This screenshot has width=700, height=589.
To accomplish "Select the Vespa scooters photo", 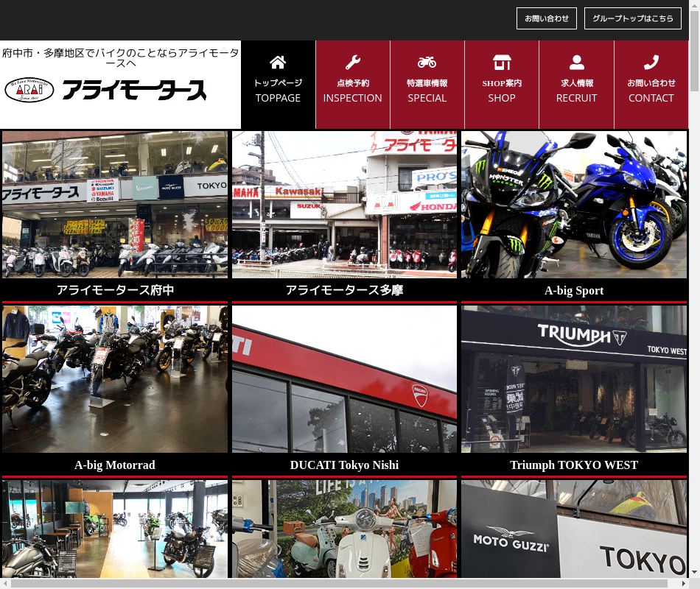I will pyautogui.click(x=345, y=529).
